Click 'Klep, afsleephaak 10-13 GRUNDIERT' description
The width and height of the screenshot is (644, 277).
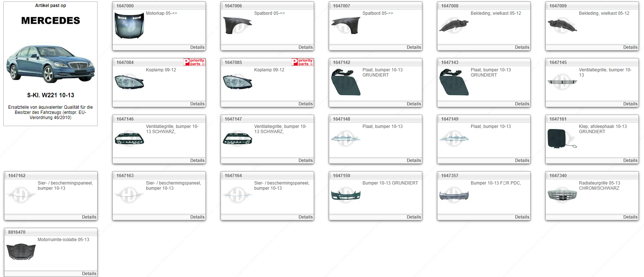tap(603, 129)
